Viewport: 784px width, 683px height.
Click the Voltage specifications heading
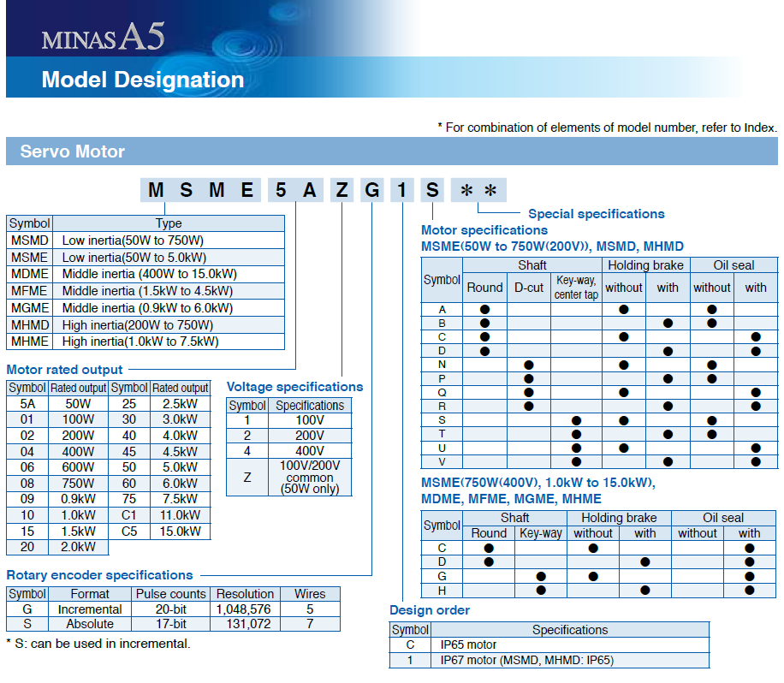click(x=295, y=387)
